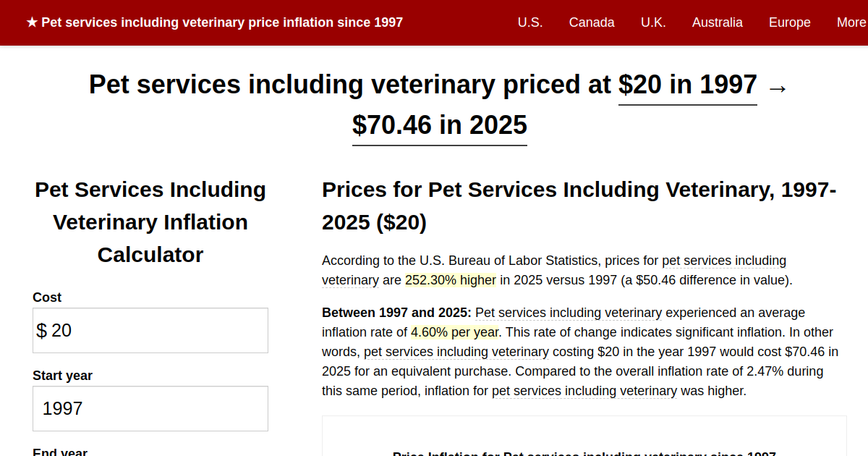Choose the Europe navigation item

click(x=789, y=22)
